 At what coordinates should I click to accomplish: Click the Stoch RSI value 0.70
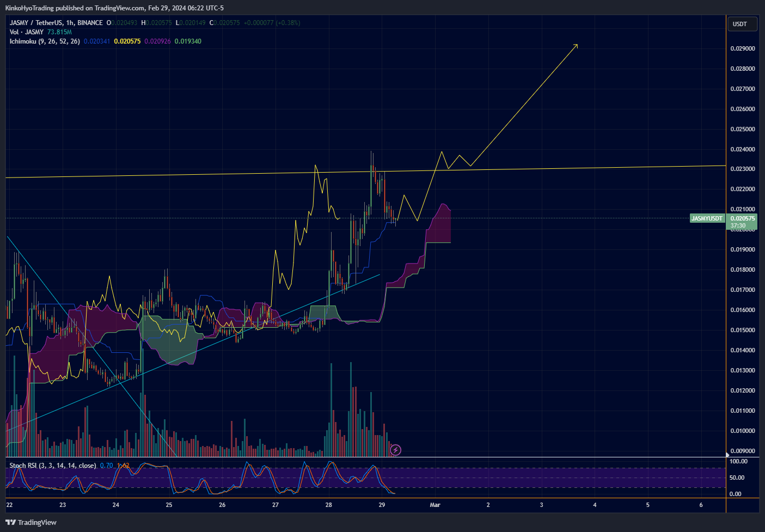pyautogui.click(x=107, y=466)
